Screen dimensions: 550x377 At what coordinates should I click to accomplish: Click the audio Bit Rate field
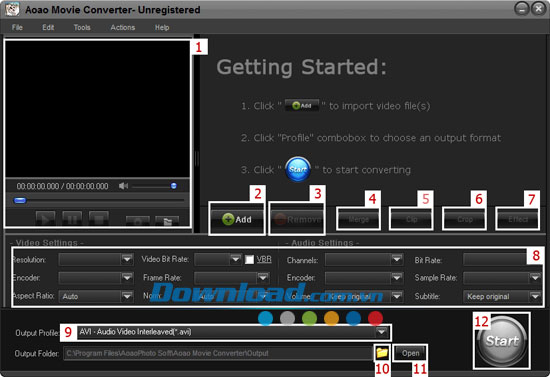pyautogui.click(x=495, y=260)
